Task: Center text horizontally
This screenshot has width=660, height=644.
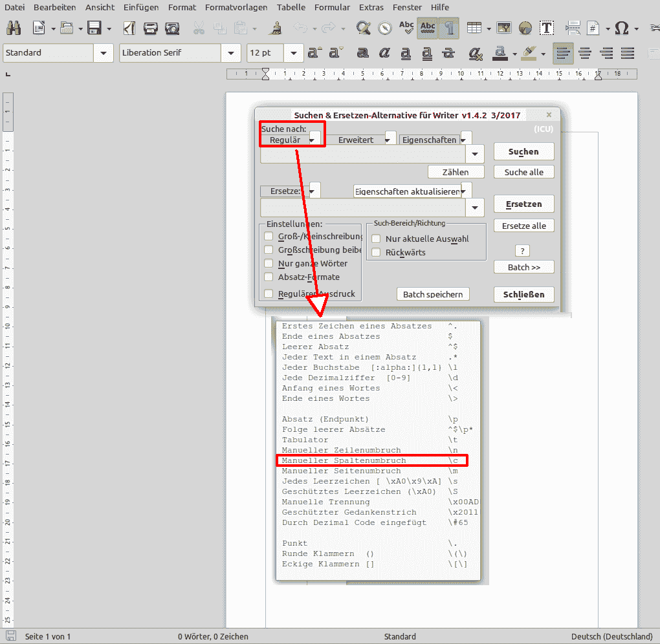Action: (585, 53)
